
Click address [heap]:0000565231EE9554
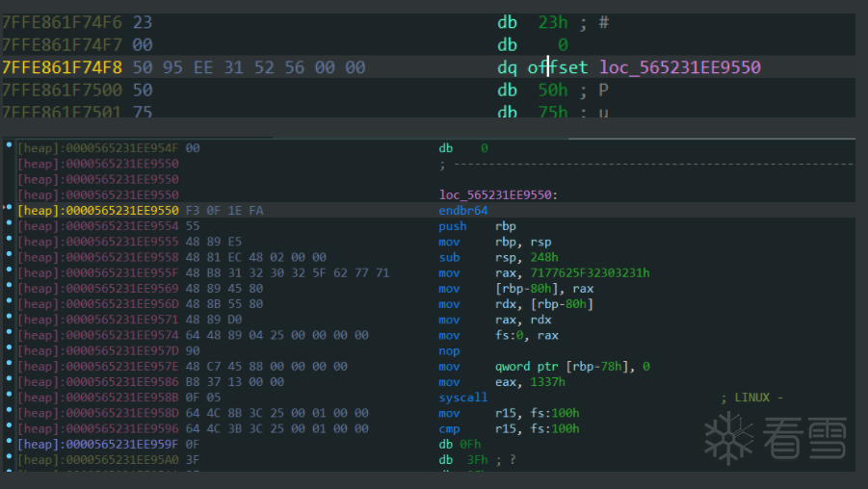98,225
